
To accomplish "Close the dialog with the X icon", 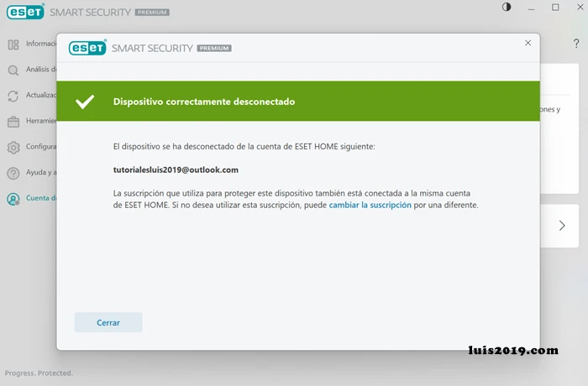I will point(528,43).
